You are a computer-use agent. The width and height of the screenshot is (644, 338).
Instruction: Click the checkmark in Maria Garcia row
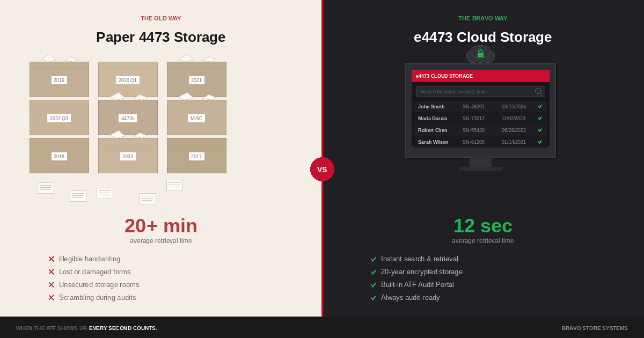pyautogui.click(x=540, y=119)
